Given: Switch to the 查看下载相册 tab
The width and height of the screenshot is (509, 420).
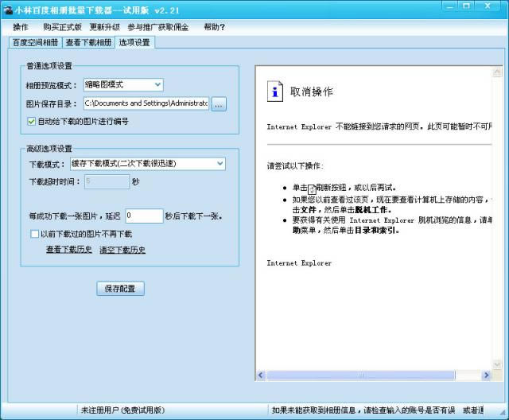Looking at the screenshot, I should tap(88, 42).
